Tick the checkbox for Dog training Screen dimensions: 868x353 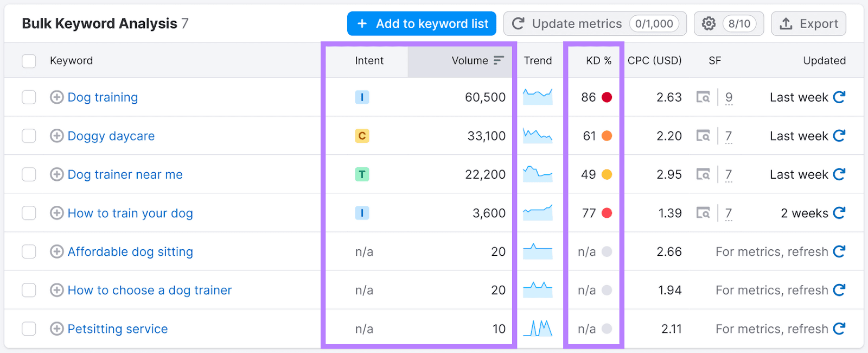[29, 97]
